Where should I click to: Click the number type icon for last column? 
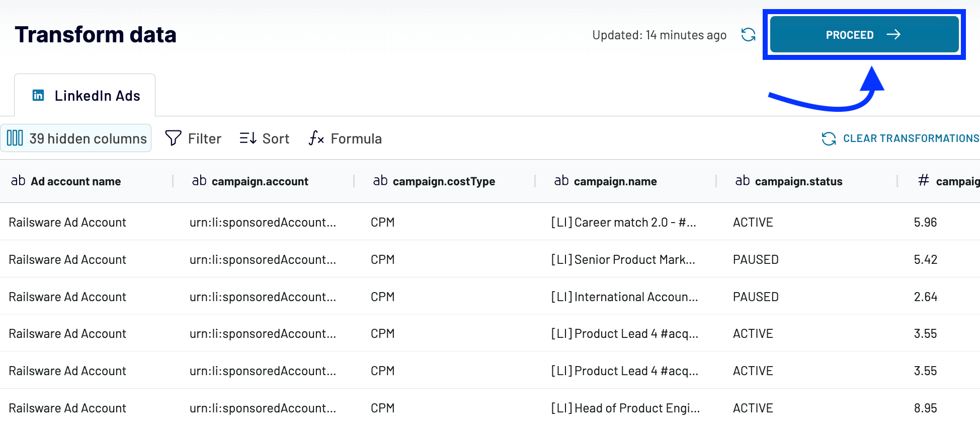click(924, 180)
